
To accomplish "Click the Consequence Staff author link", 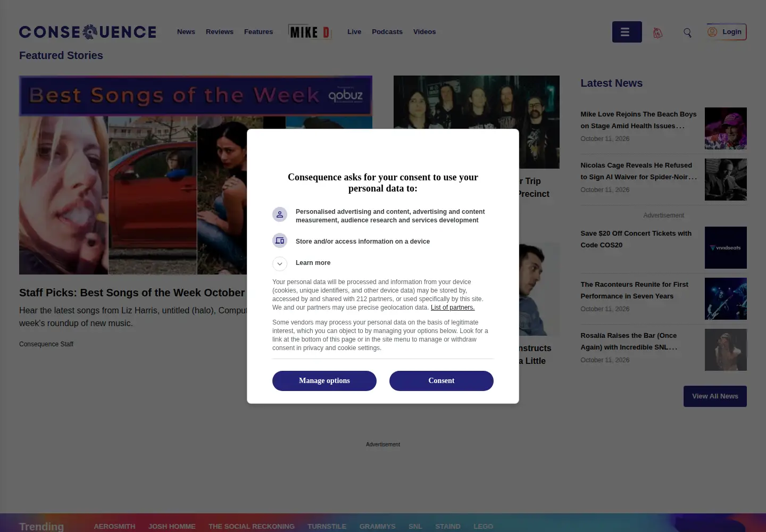I will click(46, 344).
